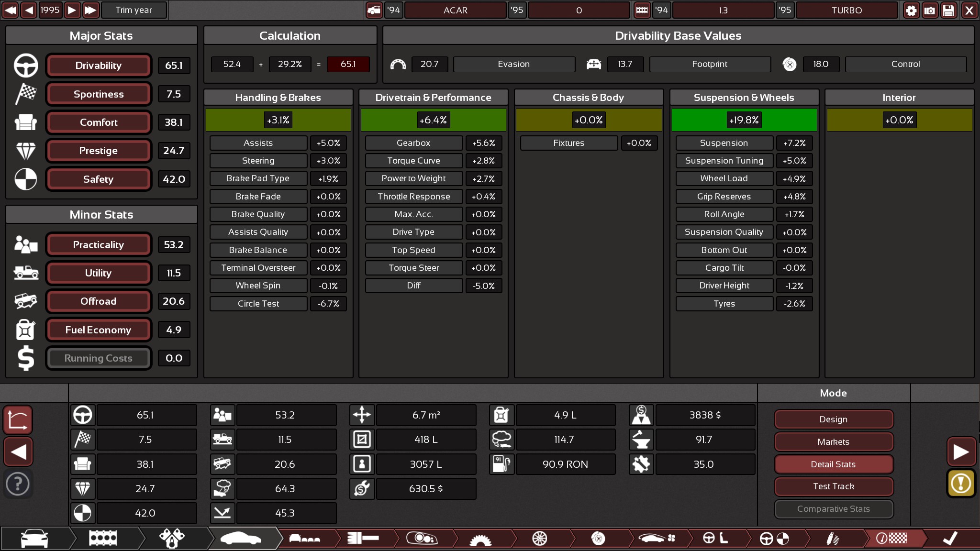Open the settings gear icon
Screen dimensions: 980x551
tap(911, 10)
